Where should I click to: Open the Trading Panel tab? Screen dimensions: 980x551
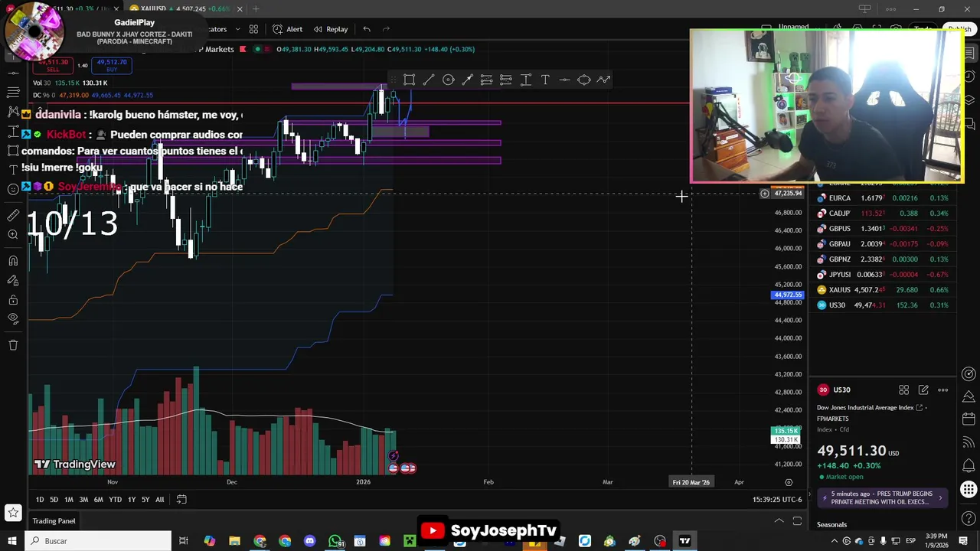point(54,521)
